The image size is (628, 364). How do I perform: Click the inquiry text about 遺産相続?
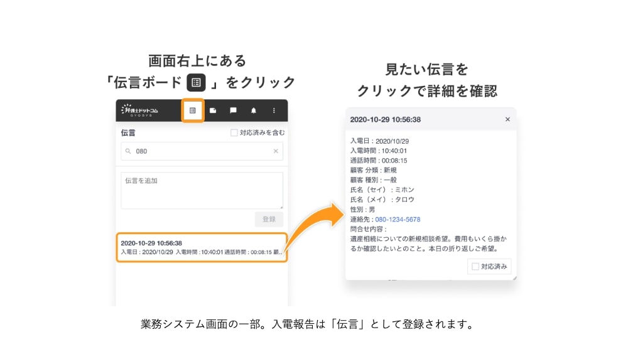pyautogui.click(x=428, y=244)
